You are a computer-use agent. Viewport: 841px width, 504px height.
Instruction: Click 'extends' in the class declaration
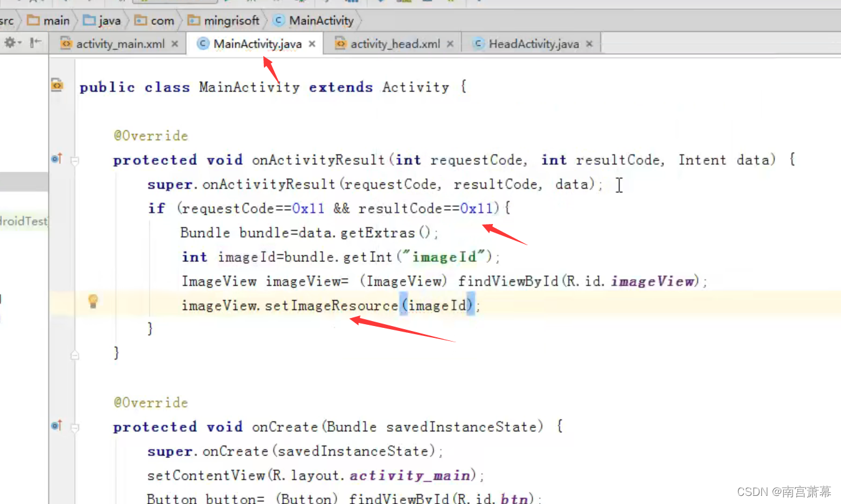click(x=341, y=87)
